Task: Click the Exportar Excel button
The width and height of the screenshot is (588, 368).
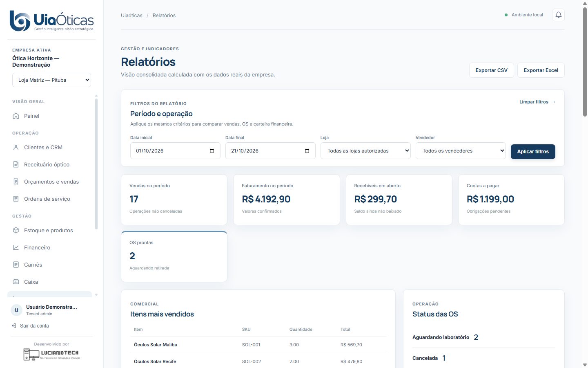Action: 541,70
